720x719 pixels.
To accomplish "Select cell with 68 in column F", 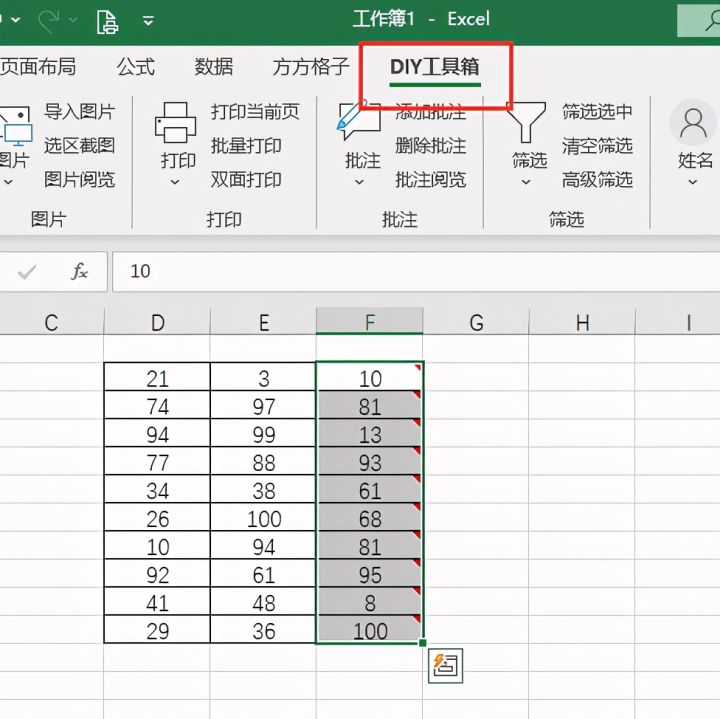I will click(x=370, y=517).
